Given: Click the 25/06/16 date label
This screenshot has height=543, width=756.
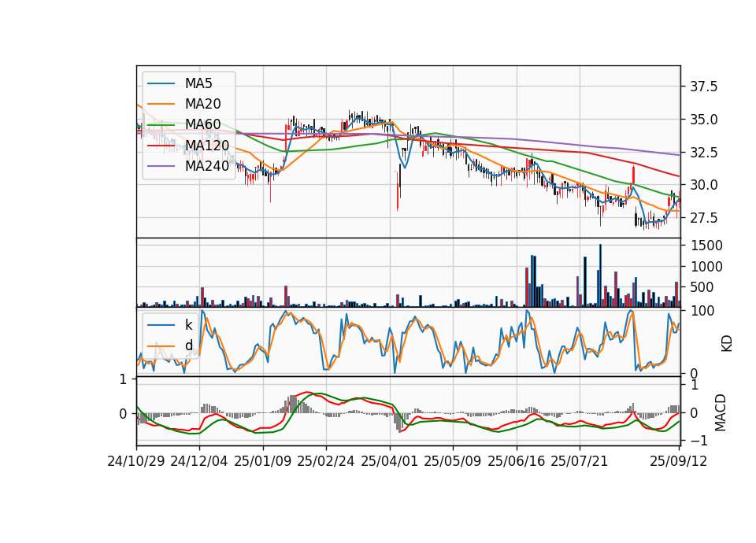Looking at the screenshot, I should (517, 461).
